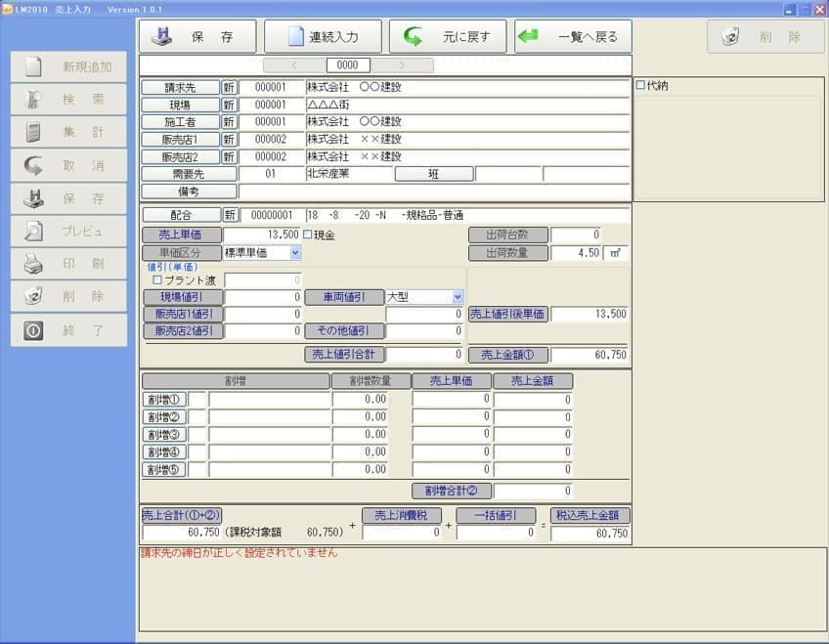Expand the 車両値引 大型 dropdown
Image resolution: width=829 pixels, height=644 pixels.
coord(457,297)
